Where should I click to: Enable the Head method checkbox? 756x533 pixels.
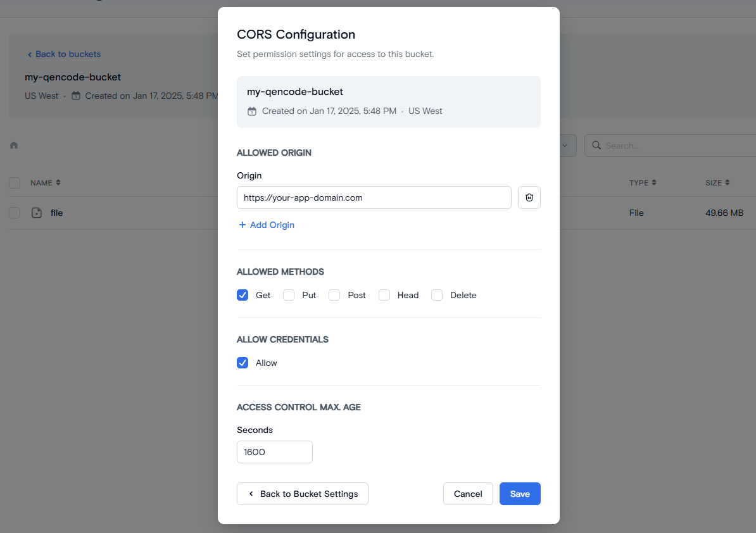point(384,295)
